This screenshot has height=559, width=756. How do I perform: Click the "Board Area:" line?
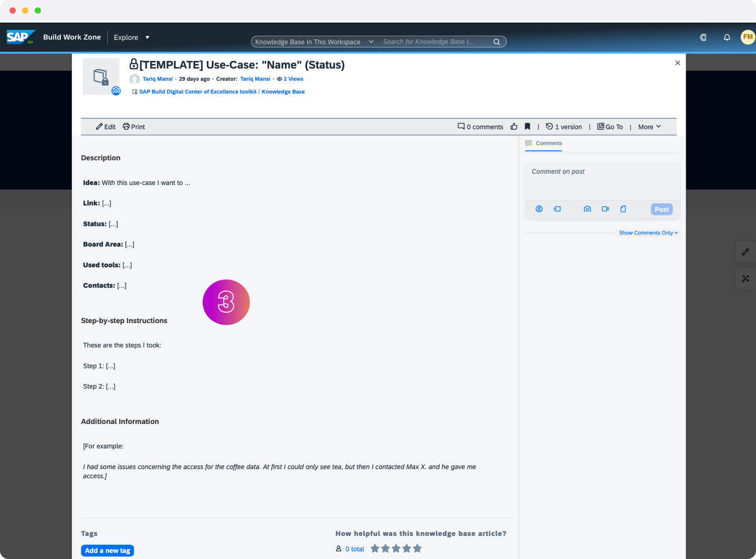coord(109,244)
